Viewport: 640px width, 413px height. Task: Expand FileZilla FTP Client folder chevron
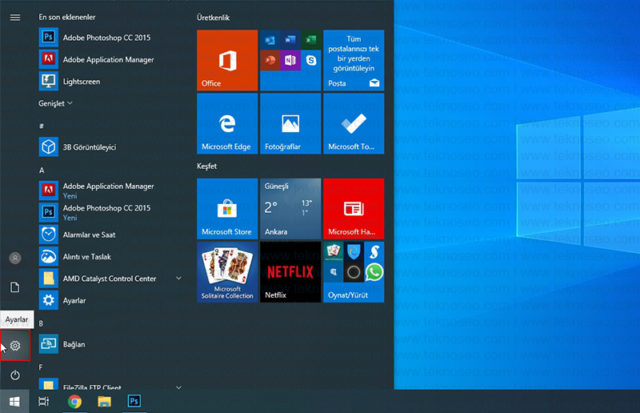pos(178,386)
